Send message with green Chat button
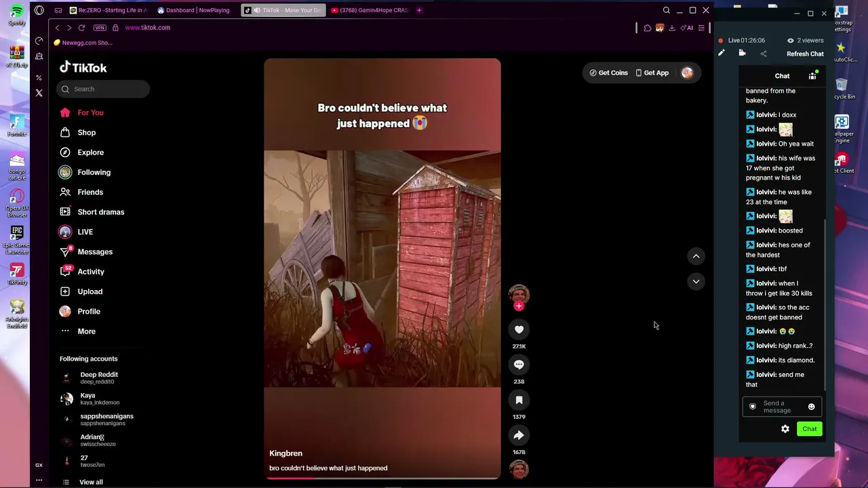The height and width of the screenshot is (488, 868). click(x=810, y=429)
